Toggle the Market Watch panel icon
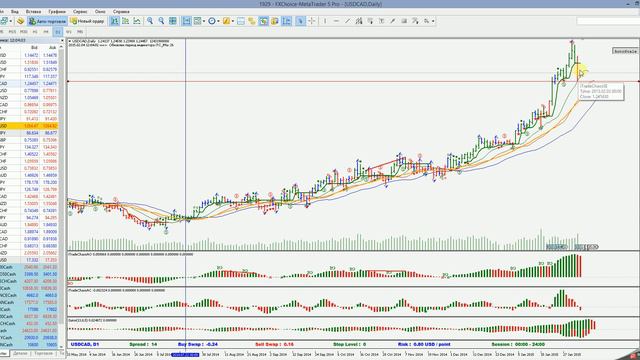The image size is (640, 360). pyautogui.click(x=264, y=21)
